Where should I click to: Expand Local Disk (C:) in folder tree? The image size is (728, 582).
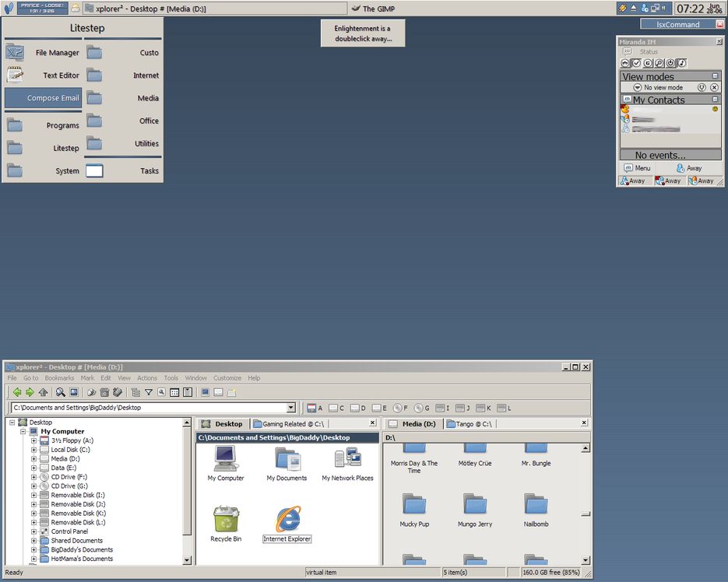34,450
